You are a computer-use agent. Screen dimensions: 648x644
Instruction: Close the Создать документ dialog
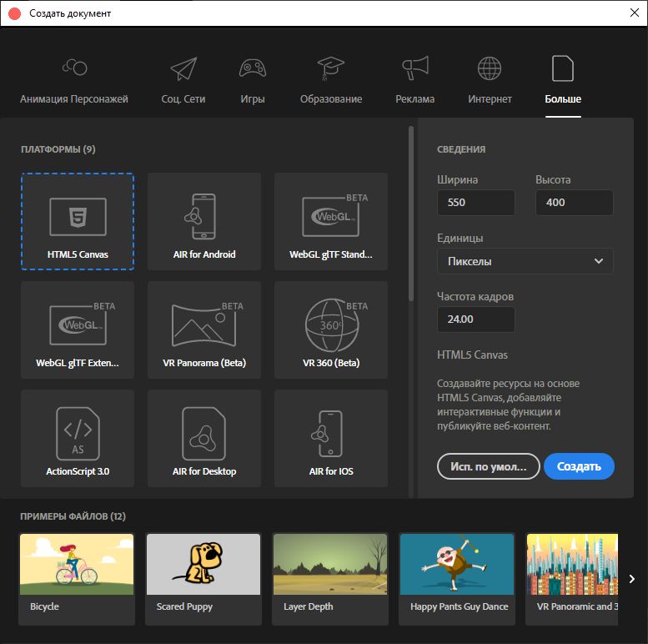[635, 13]
